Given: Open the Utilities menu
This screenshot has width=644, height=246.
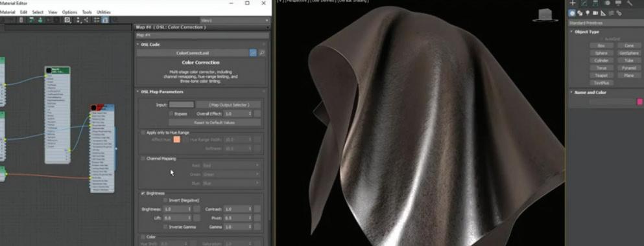Looking at the screenshot, I should coord(104,12).
